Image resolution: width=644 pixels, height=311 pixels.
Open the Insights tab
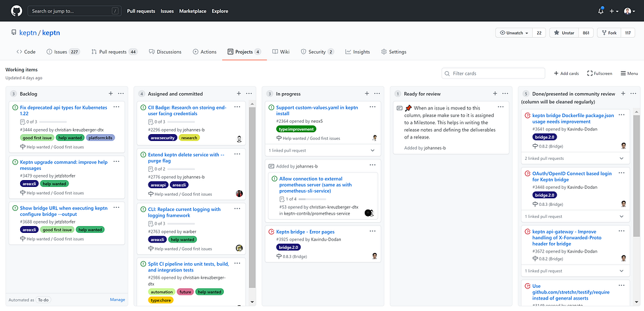tap(357, 52)
